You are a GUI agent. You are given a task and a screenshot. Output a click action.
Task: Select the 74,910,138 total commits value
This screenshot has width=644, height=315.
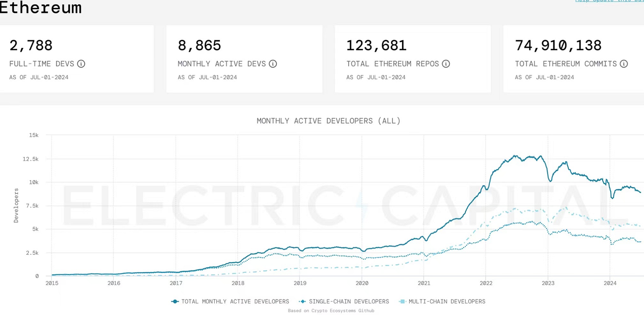coord(558,46)
